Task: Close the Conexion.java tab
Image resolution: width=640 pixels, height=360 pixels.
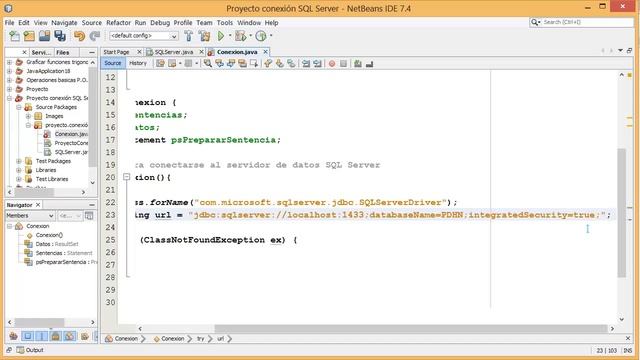Action: (x=265, y=52)
